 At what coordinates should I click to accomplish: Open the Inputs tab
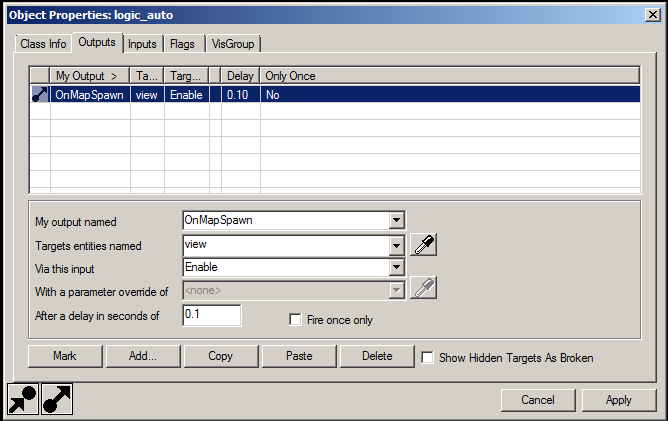coord(142,43)
